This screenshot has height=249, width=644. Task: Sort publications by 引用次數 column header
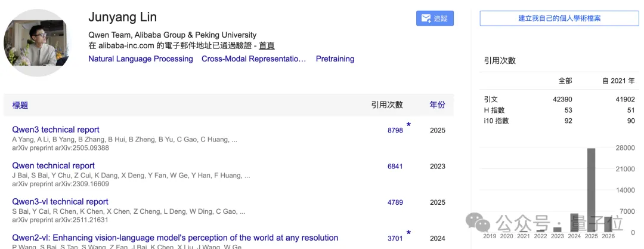(387, 105)
